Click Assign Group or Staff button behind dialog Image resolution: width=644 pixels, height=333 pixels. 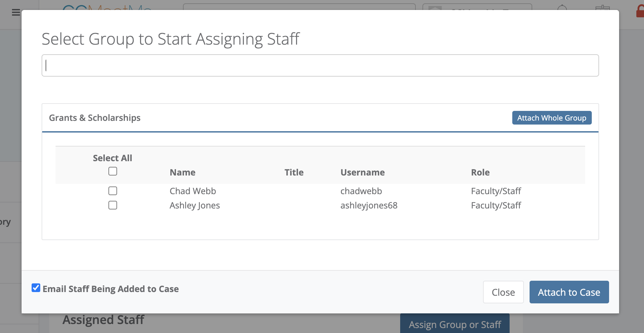(x=455, y=324)
